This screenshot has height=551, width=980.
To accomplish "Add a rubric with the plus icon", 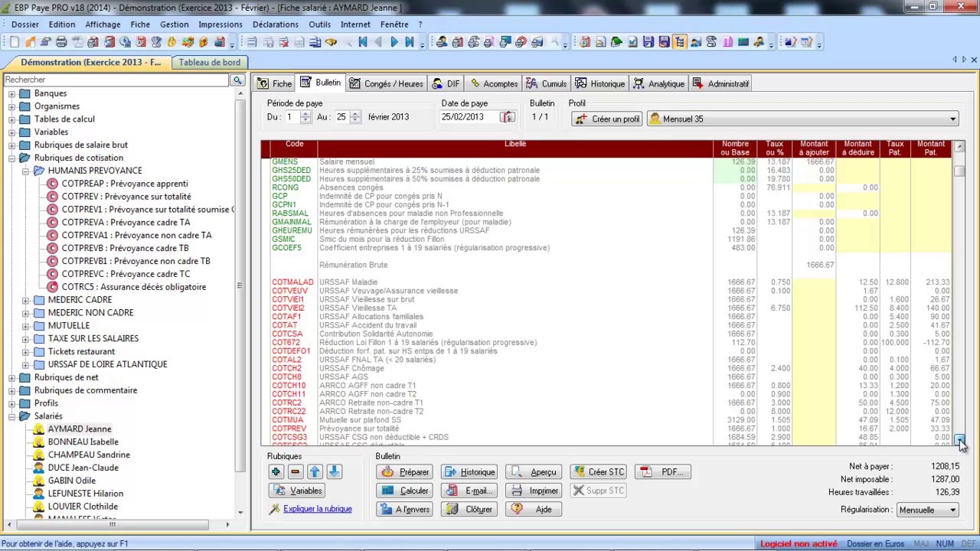I will (276, 472).
